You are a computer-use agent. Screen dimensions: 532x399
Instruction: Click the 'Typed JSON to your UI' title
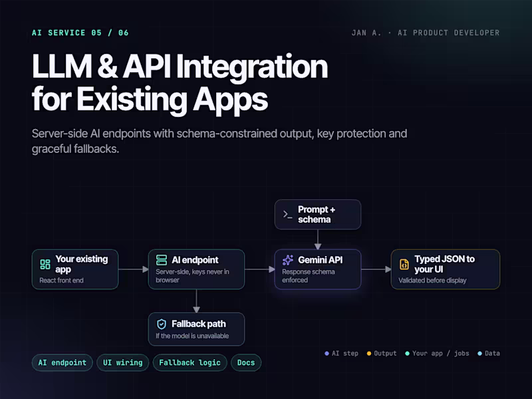coord(444,264)
